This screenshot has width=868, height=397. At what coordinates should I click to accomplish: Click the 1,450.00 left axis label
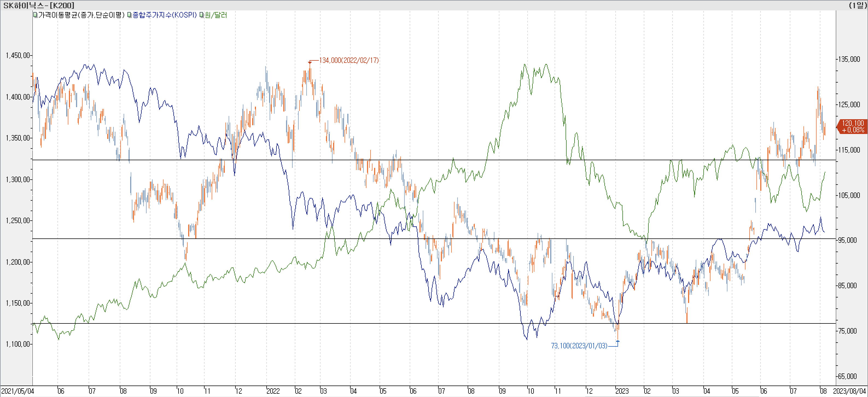[18, 55]
